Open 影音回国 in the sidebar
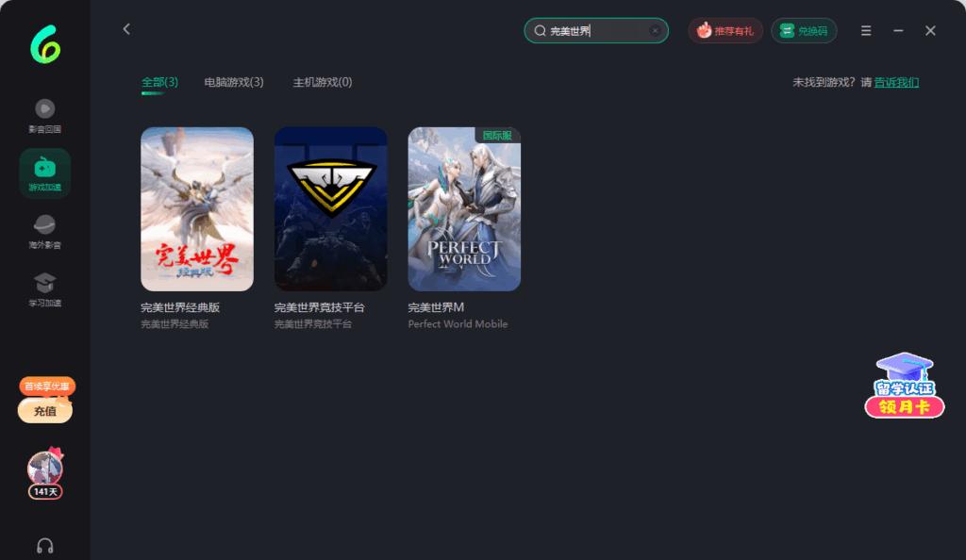Image resolution: width=966 pixels, height=560 pixels. 45,116
